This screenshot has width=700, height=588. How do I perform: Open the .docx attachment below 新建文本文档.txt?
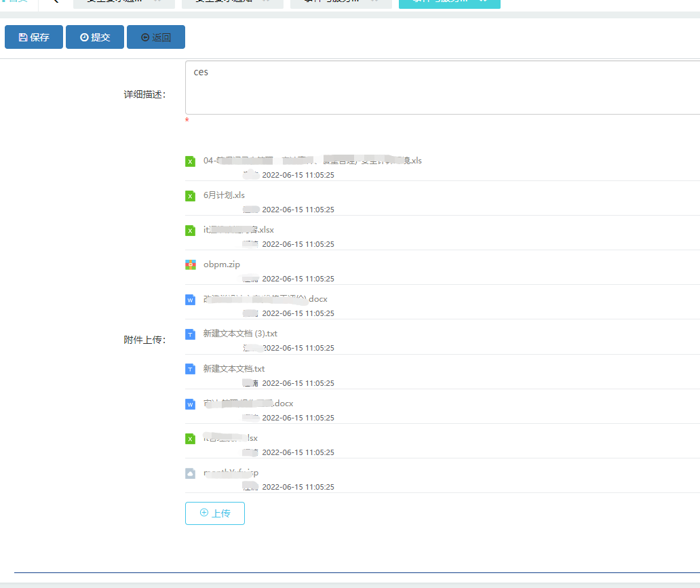coord(248,403)
